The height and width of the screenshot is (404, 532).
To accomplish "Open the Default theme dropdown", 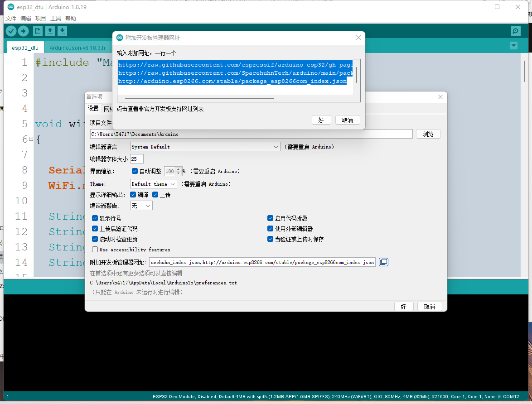I will 153,184.
